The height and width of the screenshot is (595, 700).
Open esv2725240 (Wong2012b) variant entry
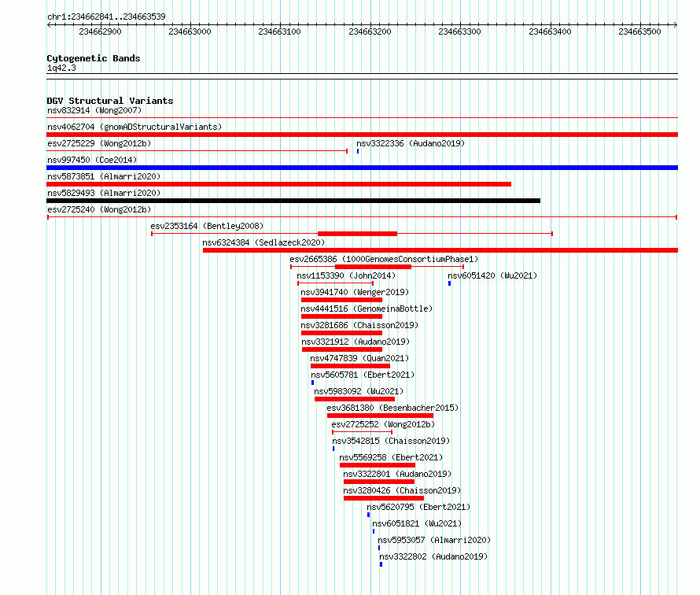click(99, 209)
